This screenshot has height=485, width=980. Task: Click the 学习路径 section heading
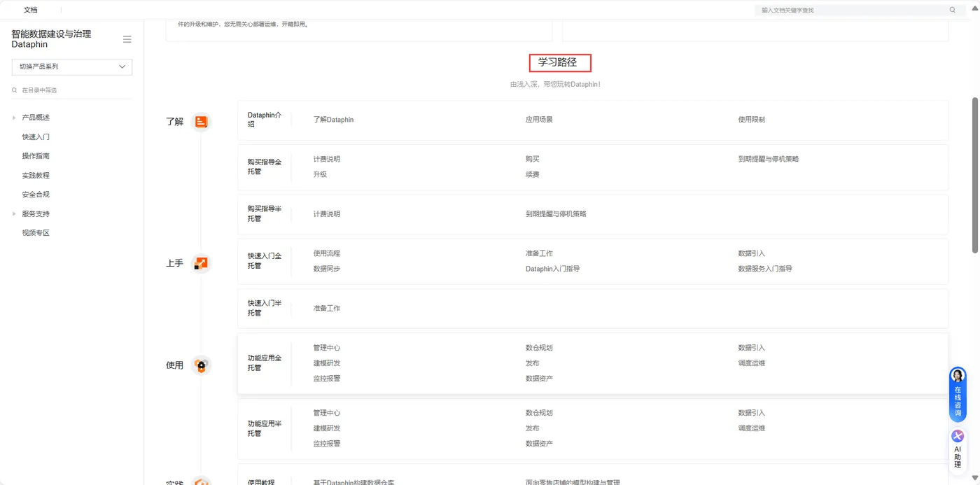point(557,62)
